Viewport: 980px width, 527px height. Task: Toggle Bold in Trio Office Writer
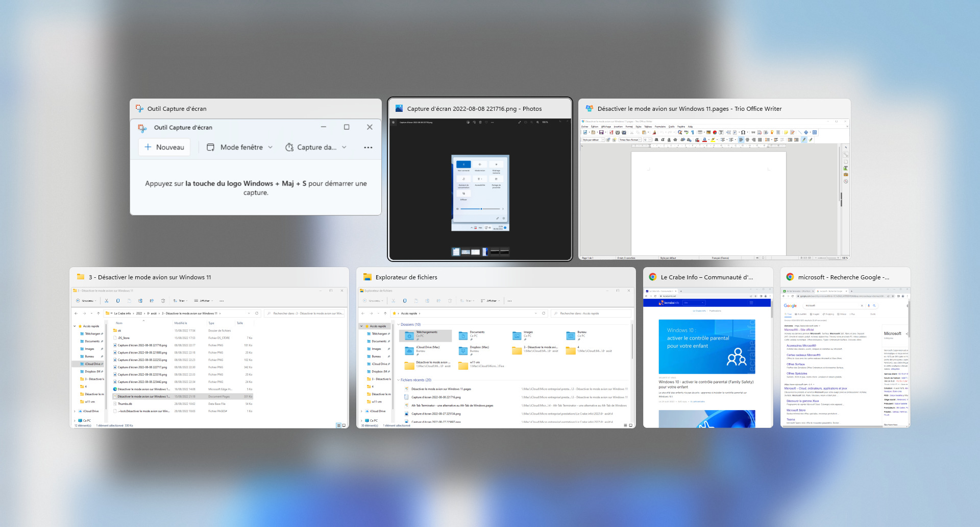[656, 139]
